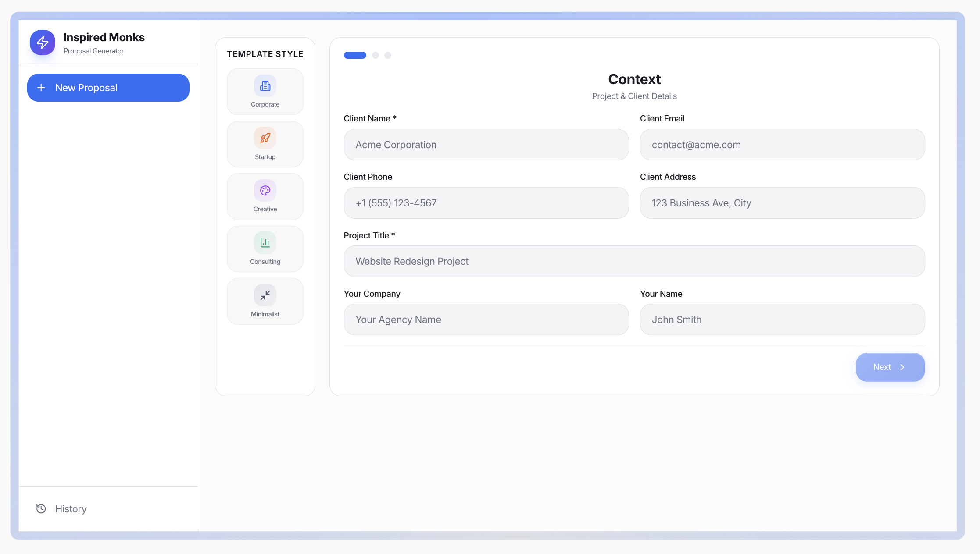Switch template style to Minimalist
Viewport: 980px width, 554px height.
[265, 301]
